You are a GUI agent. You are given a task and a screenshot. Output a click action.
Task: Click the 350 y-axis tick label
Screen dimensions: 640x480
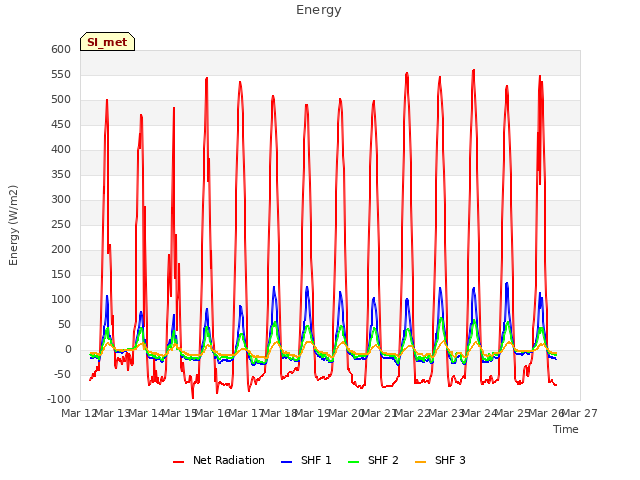pyautogui.click(x=61, y=175)
